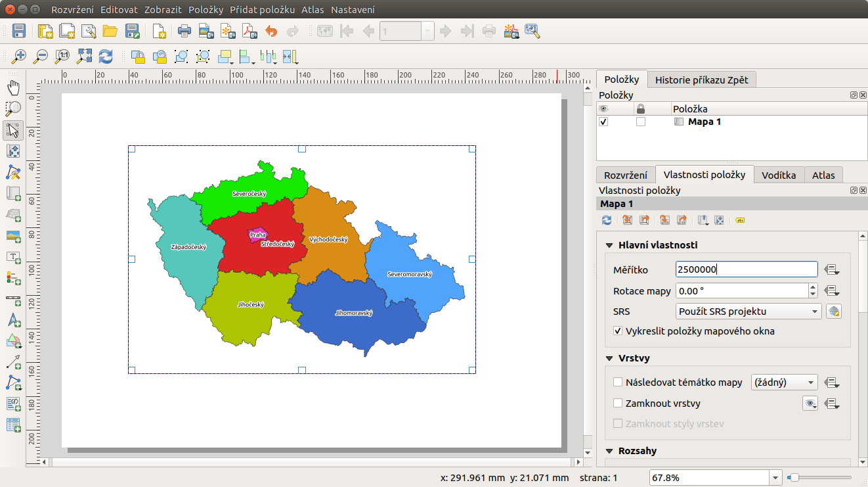Screen dimensions: 868x487
Task: Click the orange Undo arrow
Action: click(x=271, y=31)
